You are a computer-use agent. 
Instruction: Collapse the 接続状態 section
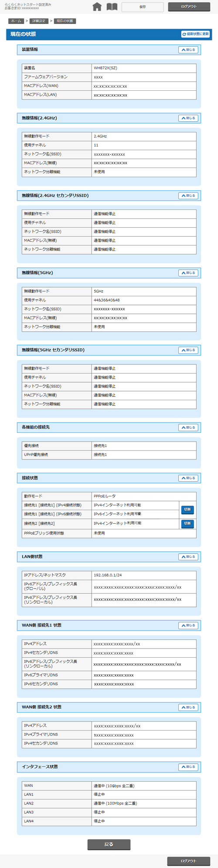(x=189, y=478)
